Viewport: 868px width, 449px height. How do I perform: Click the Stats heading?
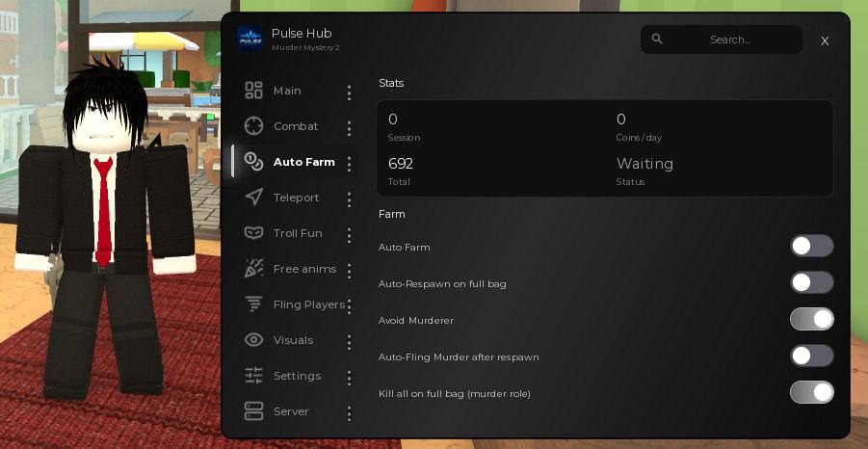click(x=391, y=83)
